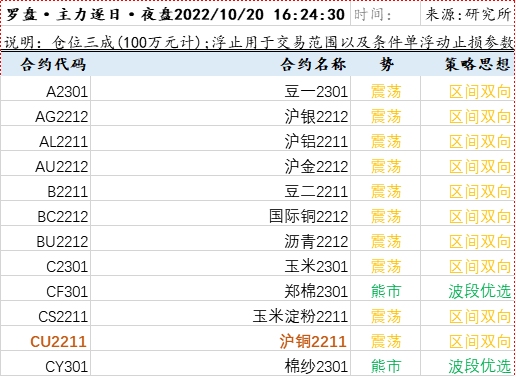Click the 合约名称 column header
The height and width of the screenshot is (377, 516).
pos(221,64)
